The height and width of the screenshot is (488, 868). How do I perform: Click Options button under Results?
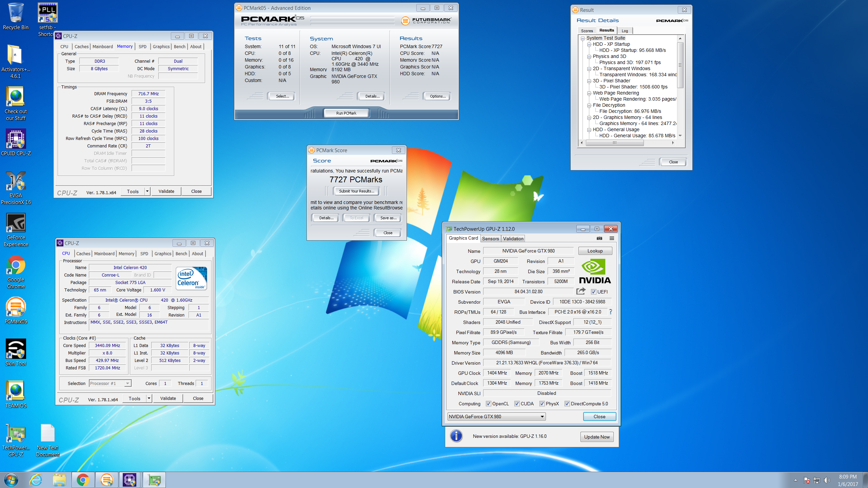click(x=438, y=96)
